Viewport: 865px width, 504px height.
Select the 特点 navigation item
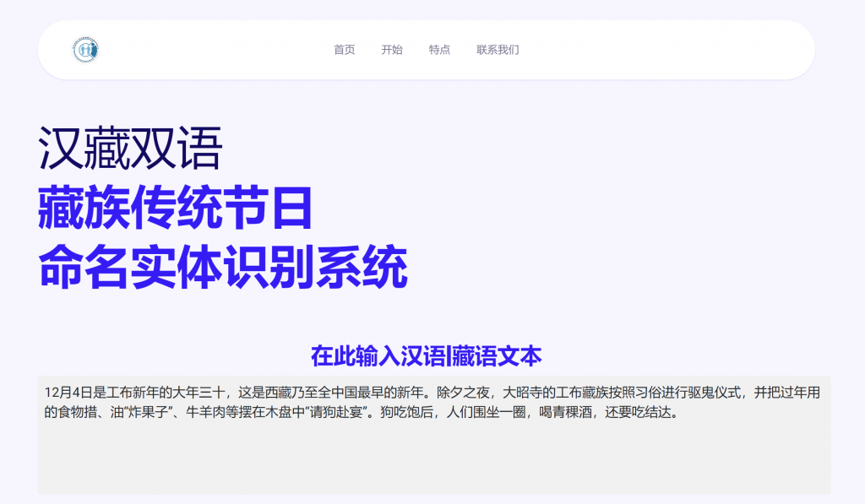coord(439,50)
